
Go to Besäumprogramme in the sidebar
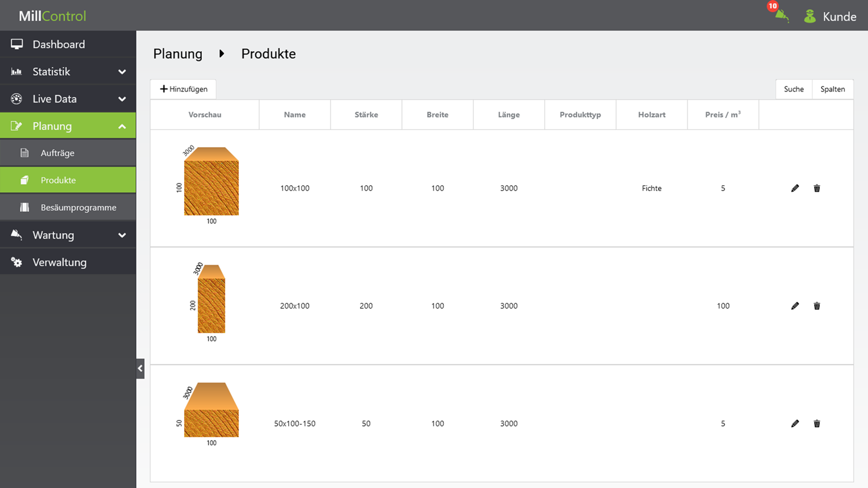click(78, 207)
